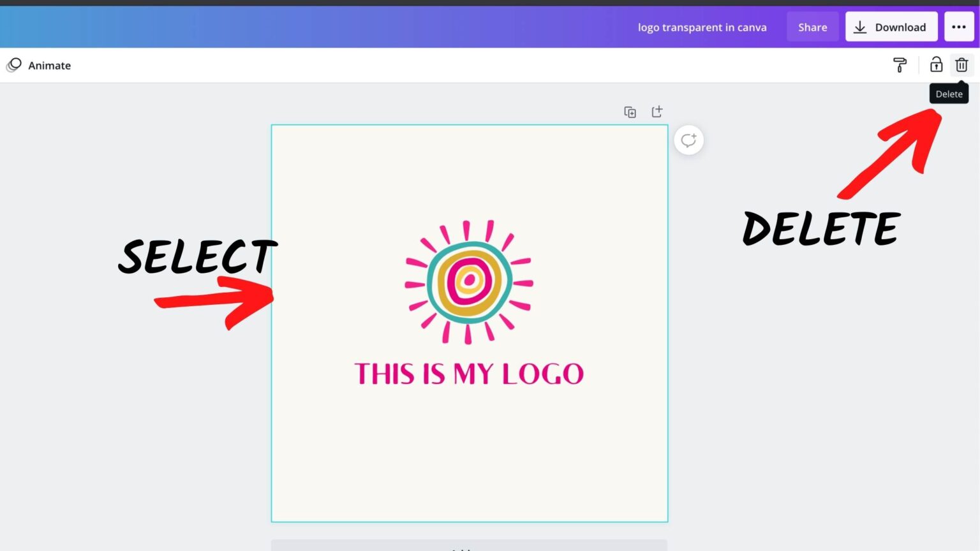This screenshot has width=980, height=551.
Task: Duplicate the page using the duplicate icon
Action: tap(630, 112)
